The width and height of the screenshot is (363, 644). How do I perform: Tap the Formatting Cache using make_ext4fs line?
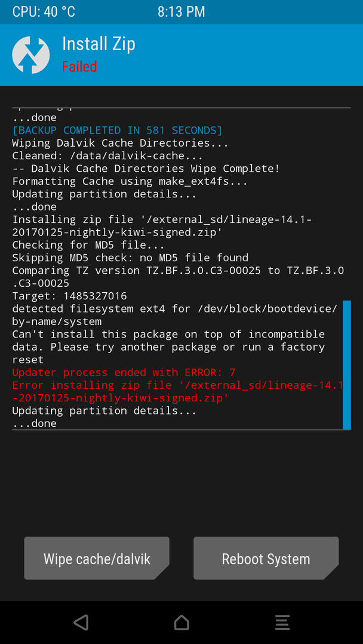[x=130, y=181]
